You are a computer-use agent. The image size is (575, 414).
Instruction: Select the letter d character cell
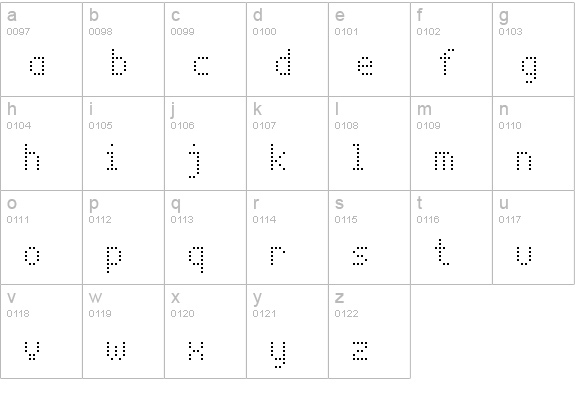coord(288,50)
